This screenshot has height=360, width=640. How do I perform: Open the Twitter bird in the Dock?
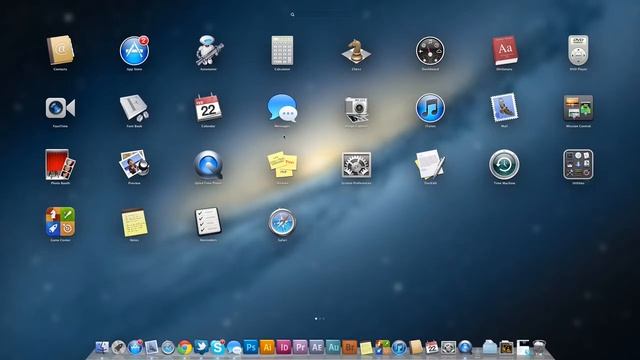(x=201, y=347)
